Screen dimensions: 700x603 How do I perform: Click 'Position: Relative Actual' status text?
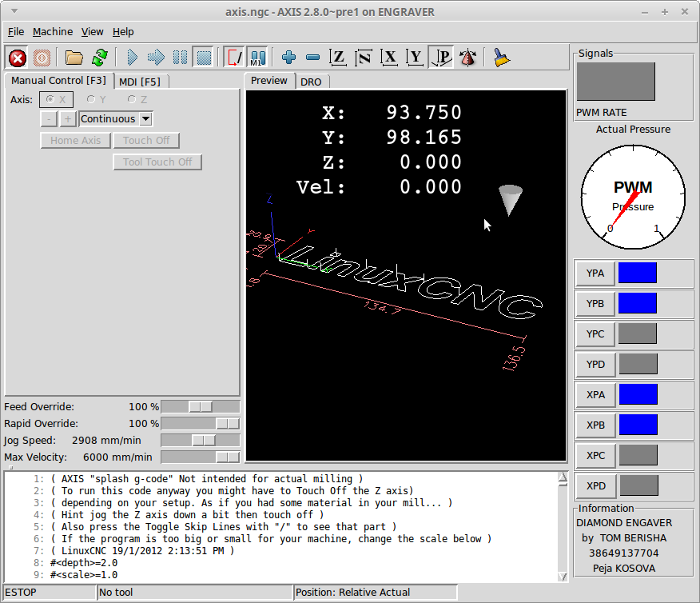click(x=352, y=593)
